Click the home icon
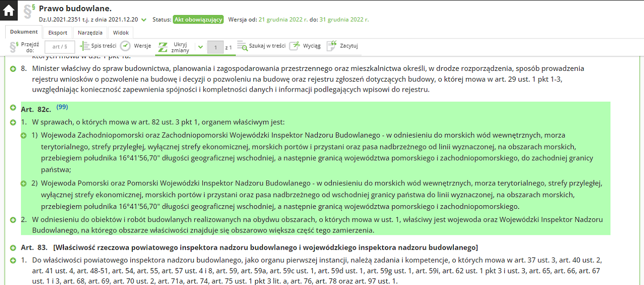The width and height of the screenshot is (644, 285). [8, 10]
